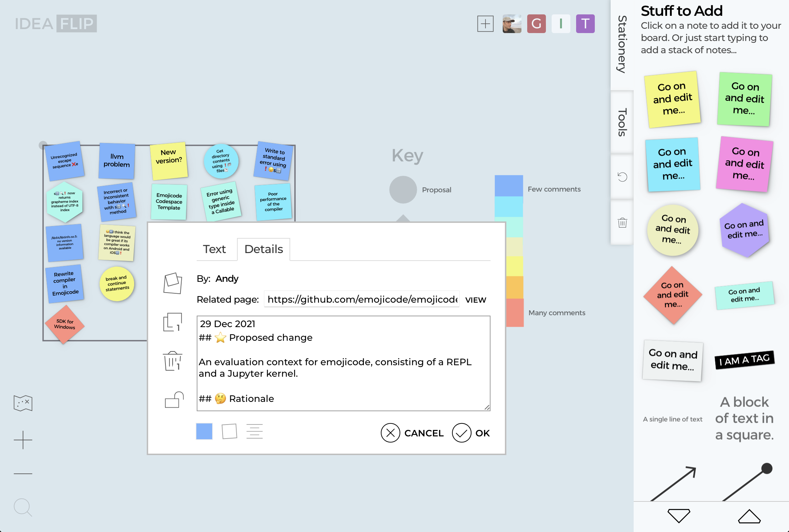
Task: Toggle the unlock padlock icon in the dialog
Action: click(174, 399)
